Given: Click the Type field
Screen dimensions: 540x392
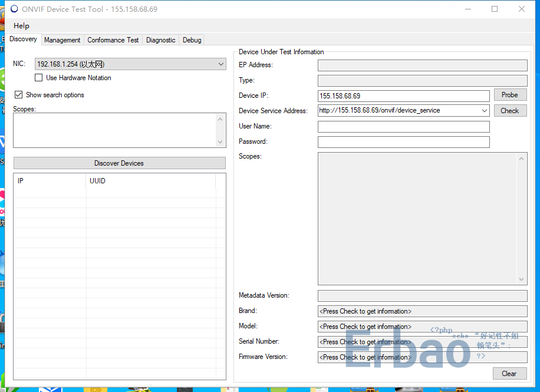Looking at the screenshot, I should [422, 81].
